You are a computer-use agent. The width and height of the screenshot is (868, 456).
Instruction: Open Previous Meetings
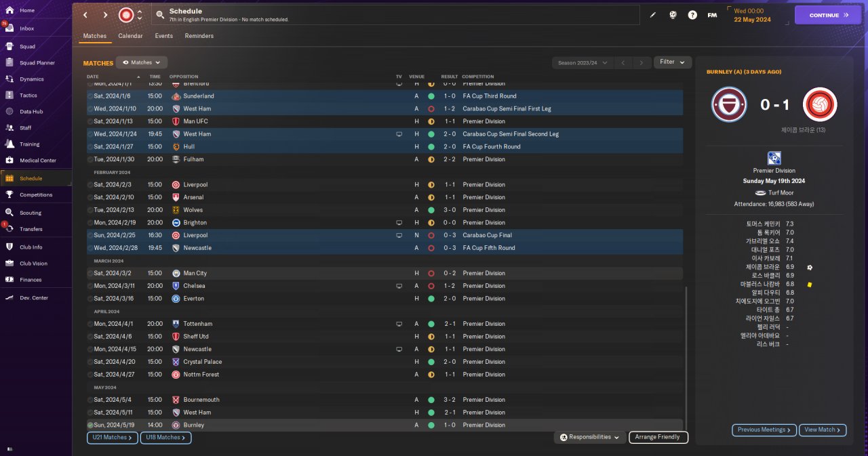point(764,430)
